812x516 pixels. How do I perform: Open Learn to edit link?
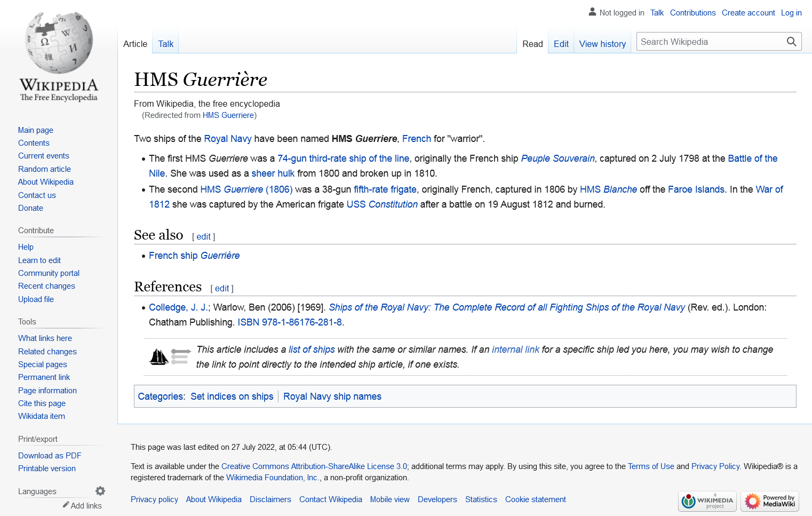[39, 260]
